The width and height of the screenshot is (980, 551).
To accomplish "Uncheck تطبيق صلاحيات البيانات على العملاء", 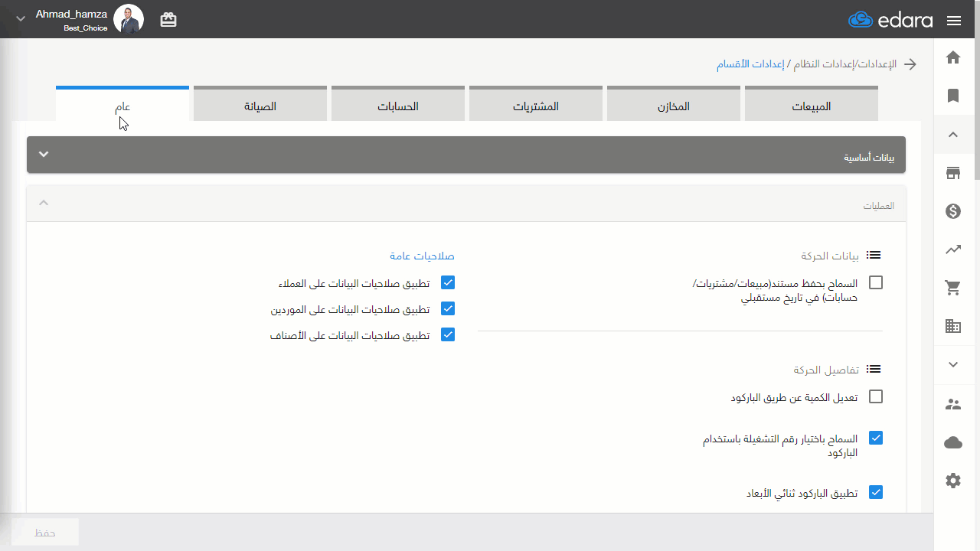I will (x=448, y=282).
